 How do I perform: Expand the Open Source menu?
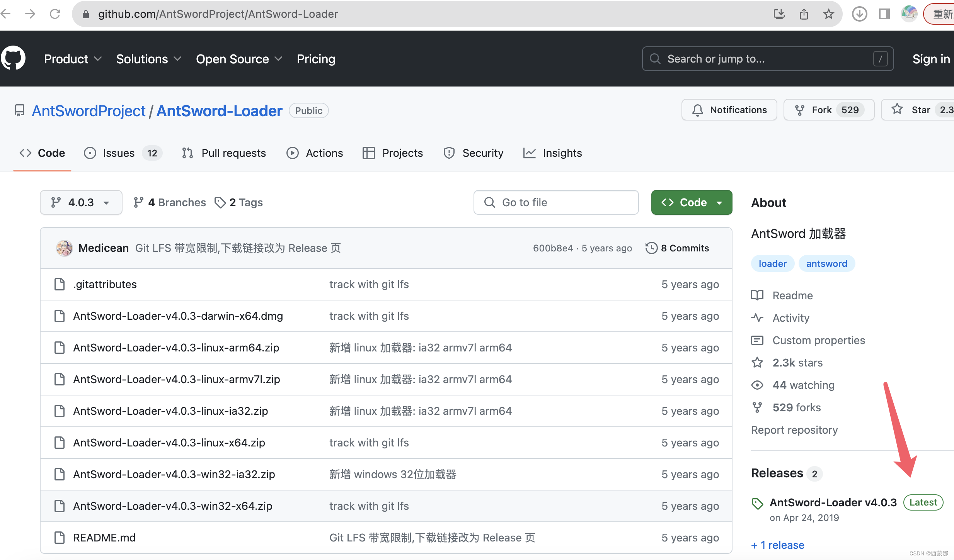point(239,59)
